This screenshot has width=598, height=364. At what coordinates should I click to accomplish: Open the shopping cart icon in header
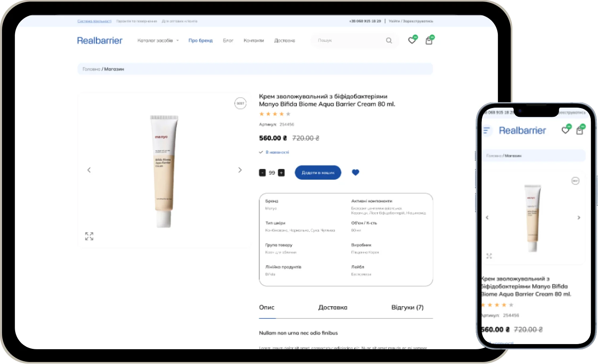click(x=429, y=40)
